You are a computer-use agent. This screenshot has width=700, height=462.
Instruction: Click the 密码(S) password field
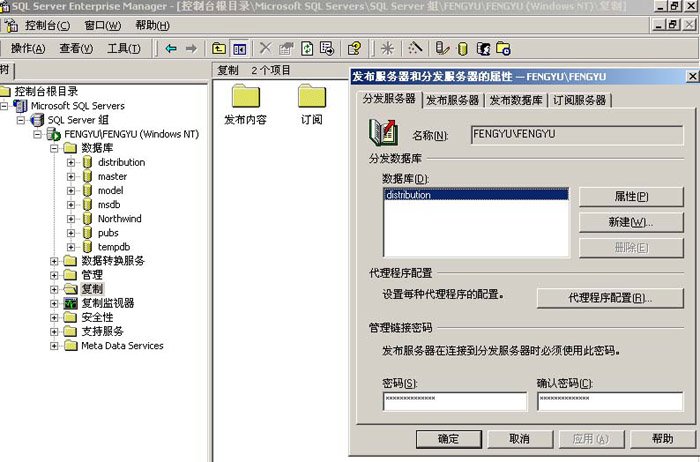click(455, 401)
